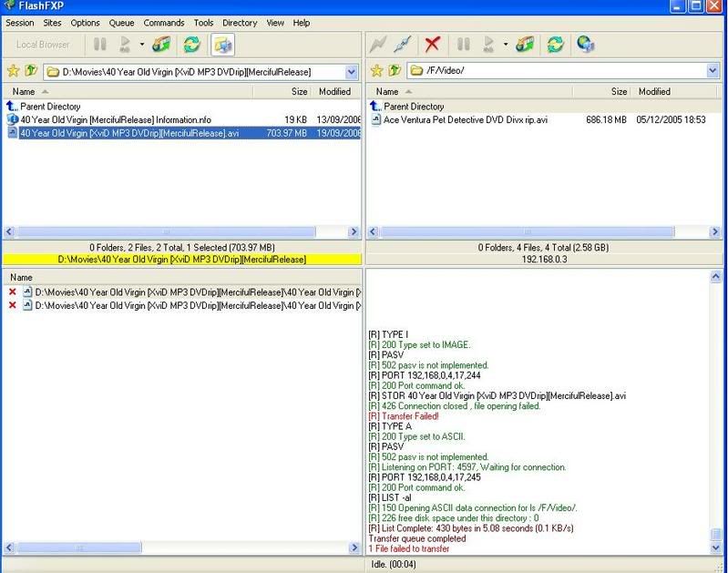Click remote pane scroll left arrow
The image size is (728, 573).
373,231
